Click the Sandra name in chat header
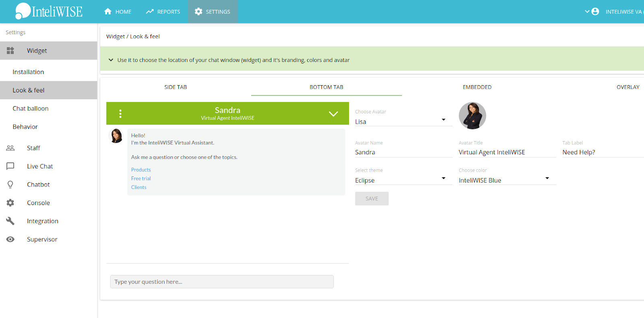 tap(227, 110)
